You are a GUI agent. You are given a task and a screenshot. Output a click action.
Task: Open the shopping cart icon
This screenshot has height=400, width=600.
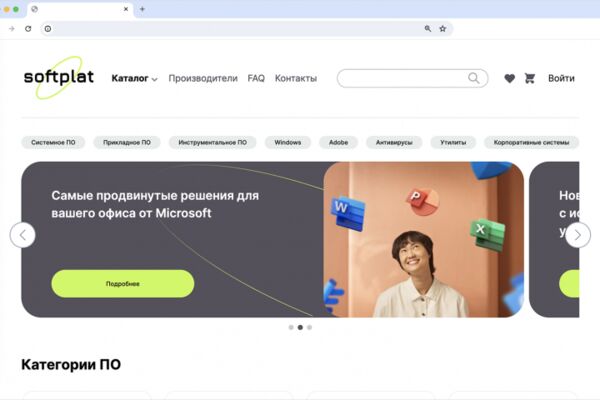pos(530,78)
